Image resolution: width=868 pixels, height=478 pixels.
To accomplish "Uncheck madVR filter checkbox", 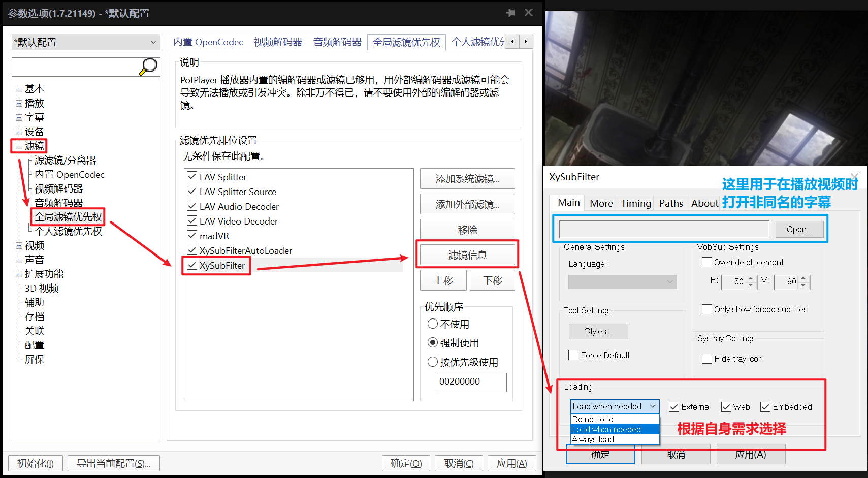I will click(192, 236).
